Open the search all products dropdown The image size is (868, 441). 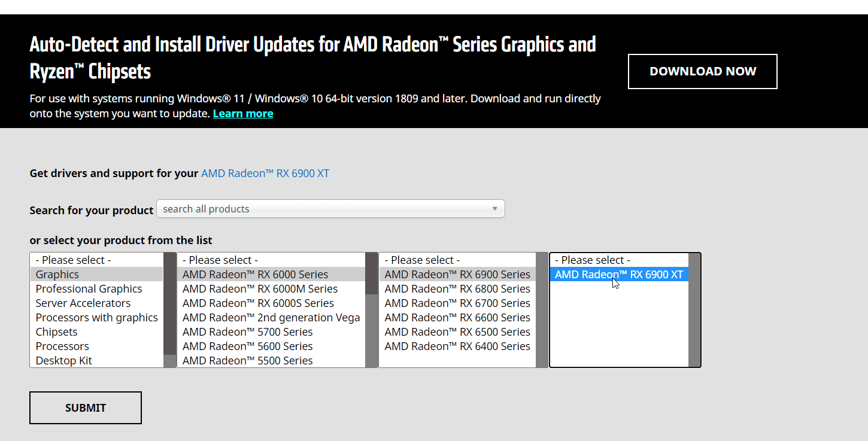330,208
